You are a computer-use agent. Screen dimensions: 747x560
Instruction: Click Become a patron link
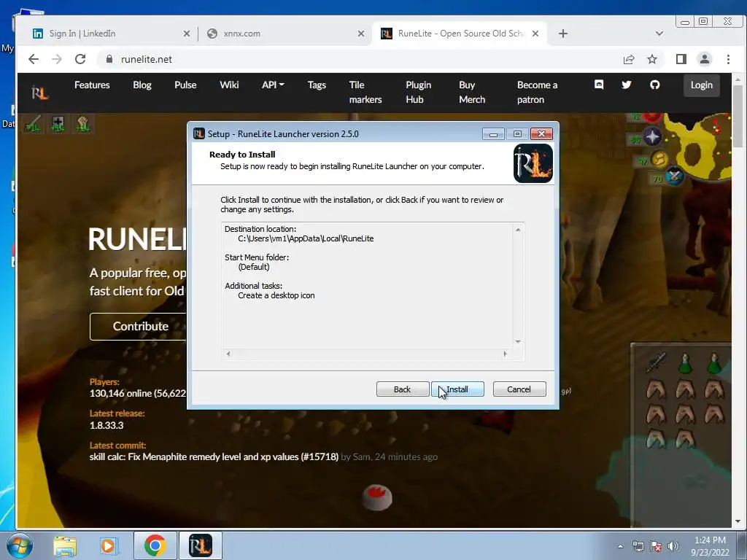click(537, 92)
